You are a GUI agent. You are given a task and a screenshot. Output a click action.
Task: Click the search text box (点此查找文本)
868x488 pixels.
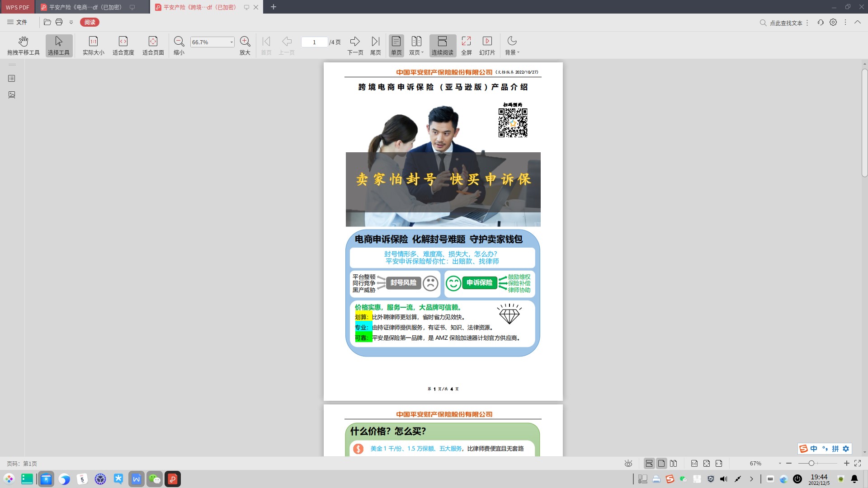(x=786, y=23)
